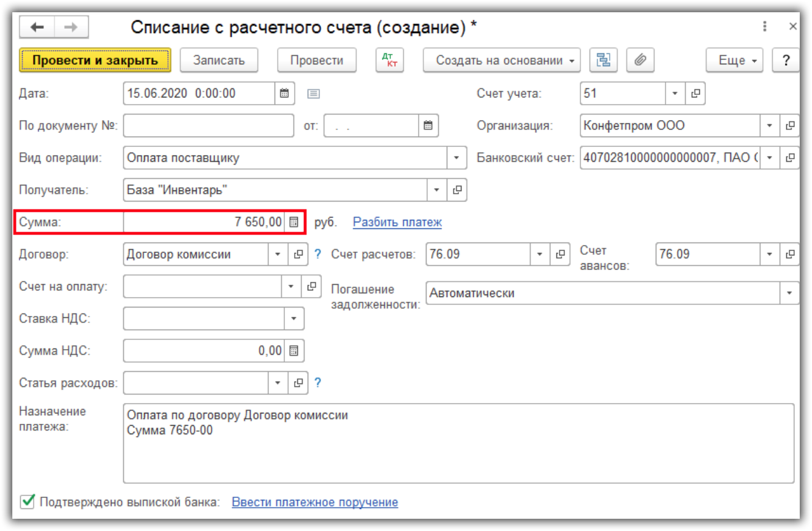Open Создать на основании menu

(x=502, y=60)
